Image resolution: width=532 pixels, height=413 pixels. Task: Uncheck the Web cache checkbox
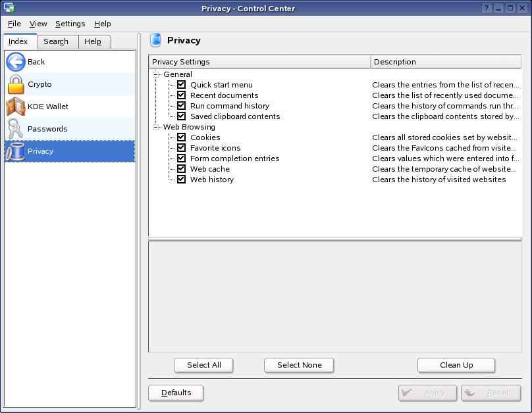(x=182, y=169)
